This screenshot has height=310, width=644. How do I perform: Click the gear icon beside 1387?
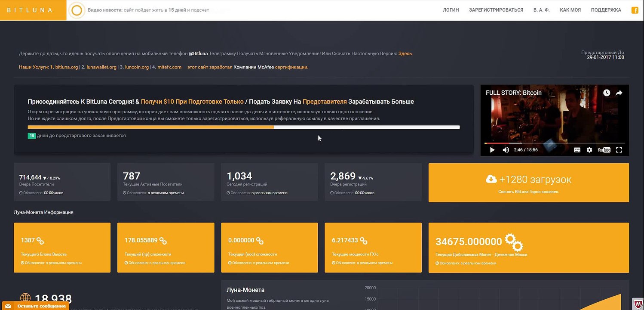(40, 241)
